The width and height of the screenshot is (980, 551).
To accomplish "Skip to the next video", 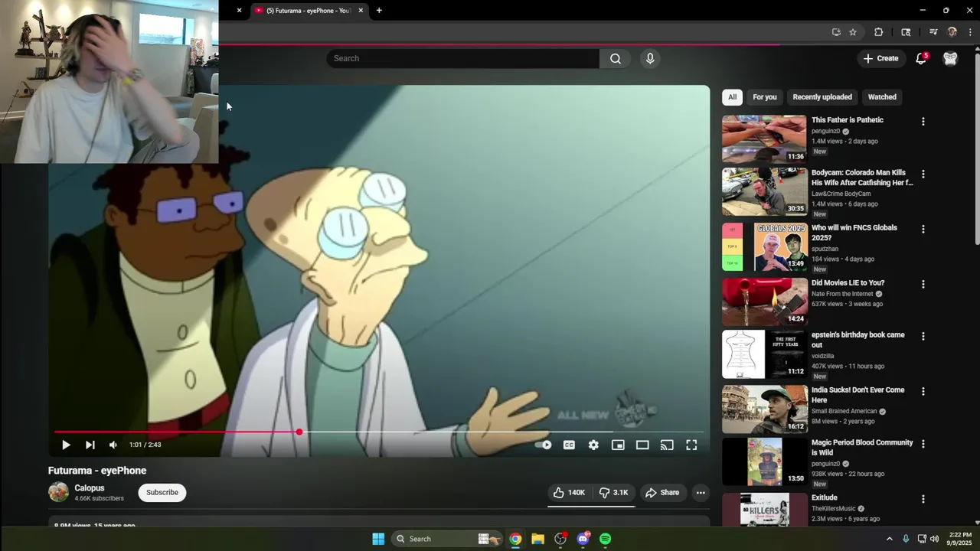I will 90,445.
